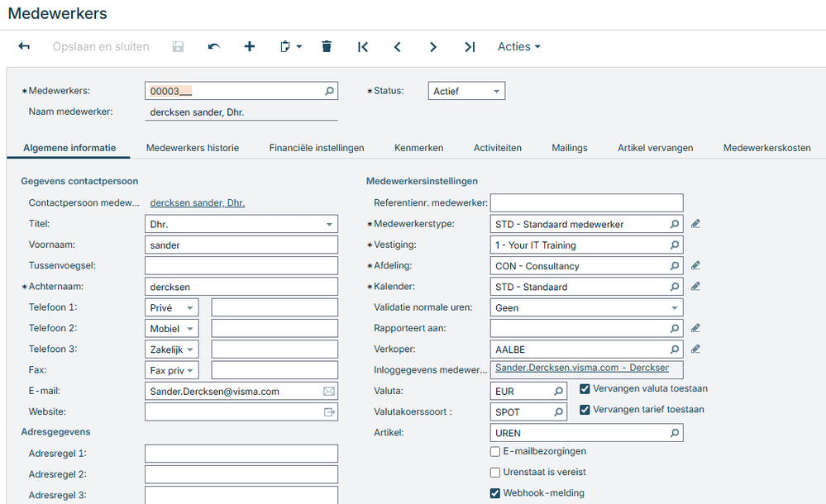Open the Status dropdown

pyautogui.click(x=466, y=91)
